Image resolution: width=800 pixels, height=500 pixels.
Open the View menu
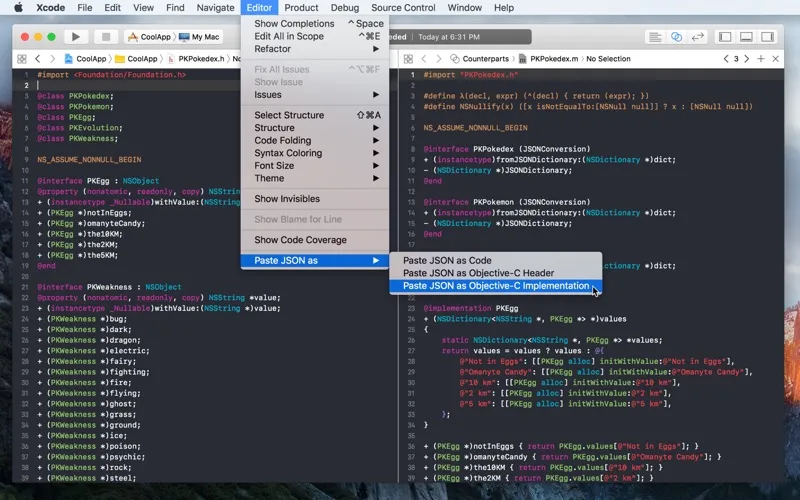pos(143,8)
